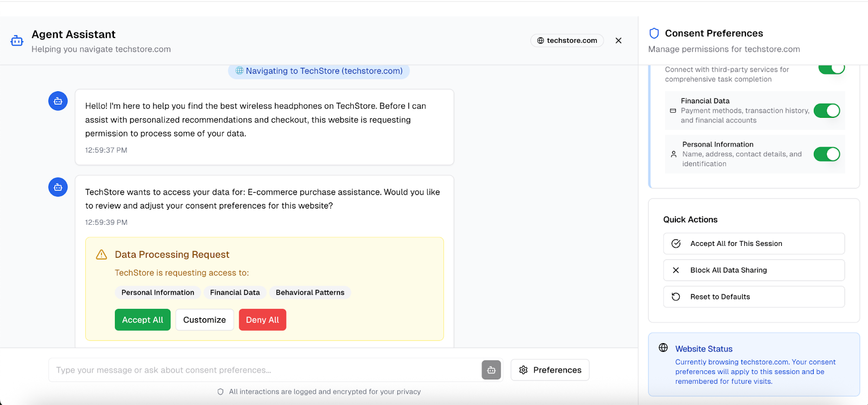Click 'Helping you navigate techstore.com' subtitle
868x405 pixels.
click(101, 49)
